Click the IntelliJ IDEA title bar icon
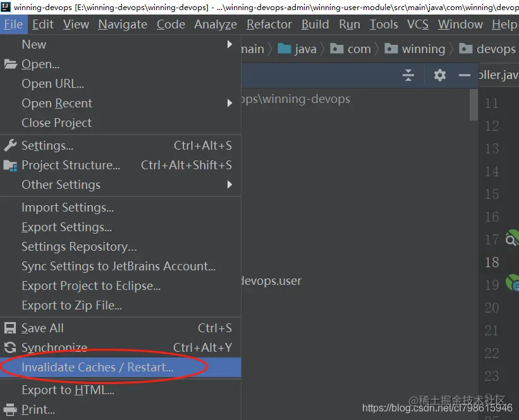 (x=6, y=6)
